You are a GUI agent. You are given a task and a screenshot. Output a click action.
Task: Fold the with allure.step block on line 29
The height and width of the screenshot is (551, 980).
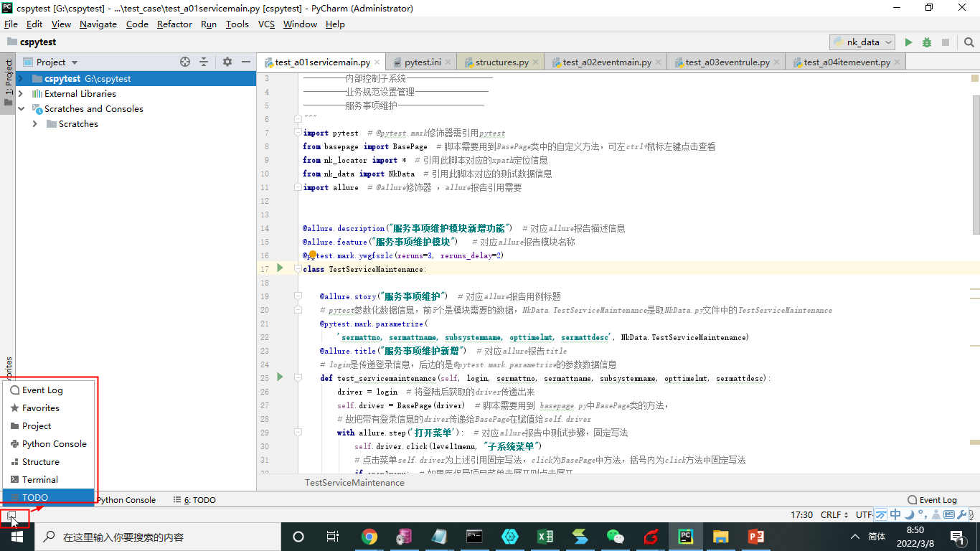(297, 433)
